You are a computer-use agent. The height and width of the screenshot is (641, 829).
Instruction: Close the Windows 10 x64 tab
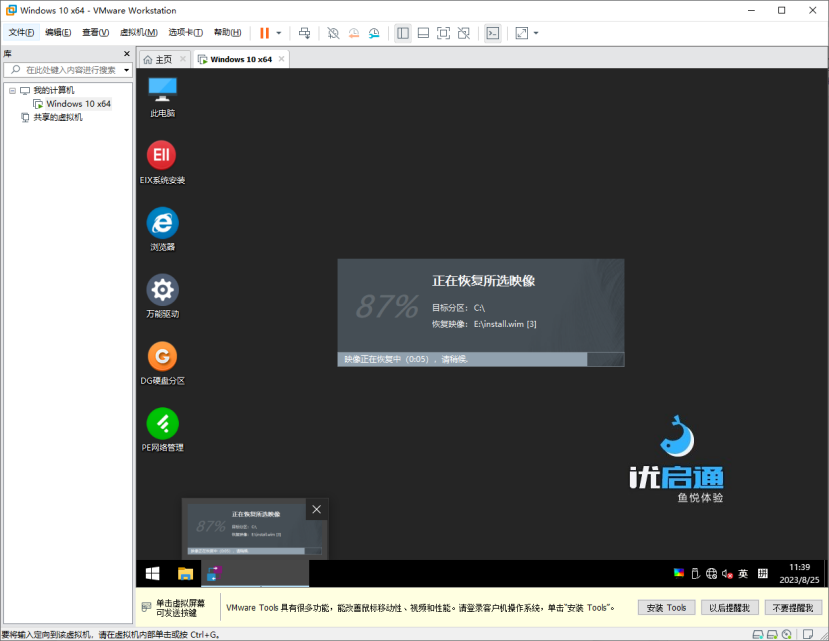(x=281, y=59)
